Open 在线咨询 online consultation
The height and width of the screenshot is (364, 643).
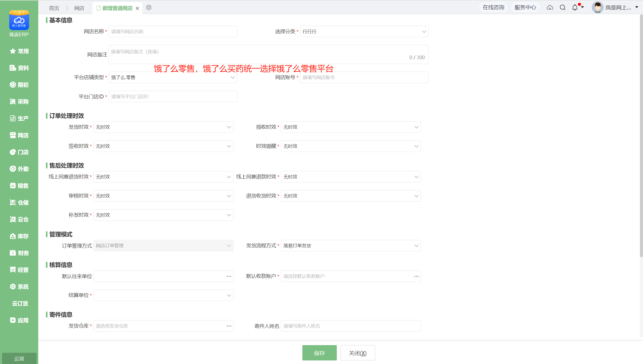493,8
